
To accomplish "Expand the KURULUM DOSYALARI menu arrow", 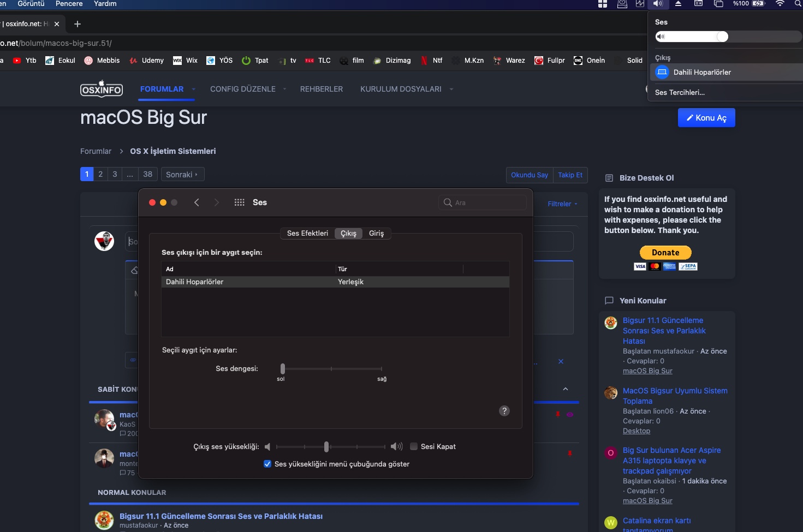I will 451,89.
